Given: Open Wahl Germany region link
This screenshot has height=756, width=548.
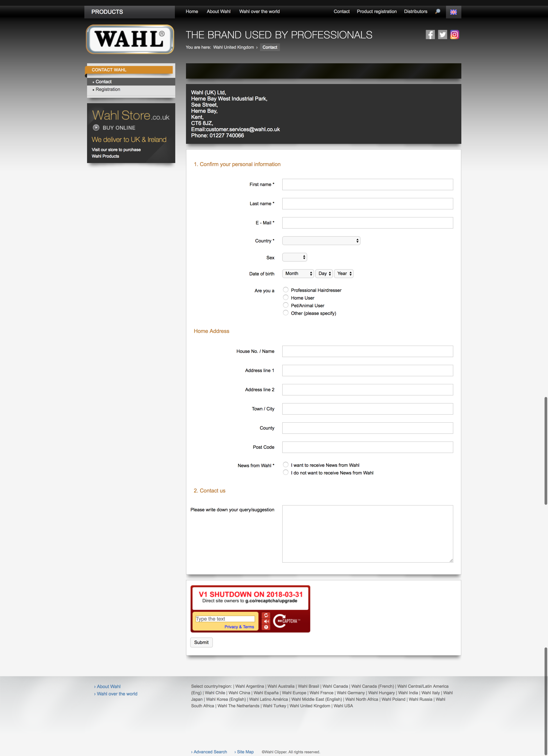Looking at the screenshot, I should pyautogui.click(x=351, y=693).
